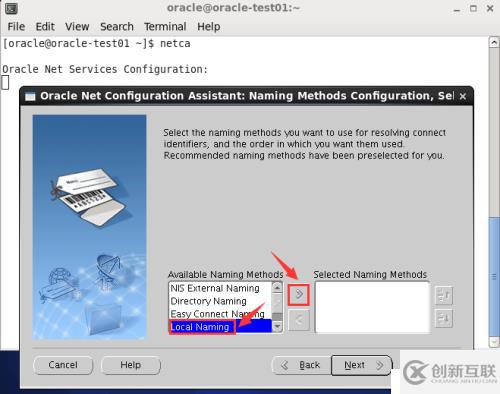Move selected method to Selected list with right arrow
This screenshot has width=500, height=394.
point(299,294)
